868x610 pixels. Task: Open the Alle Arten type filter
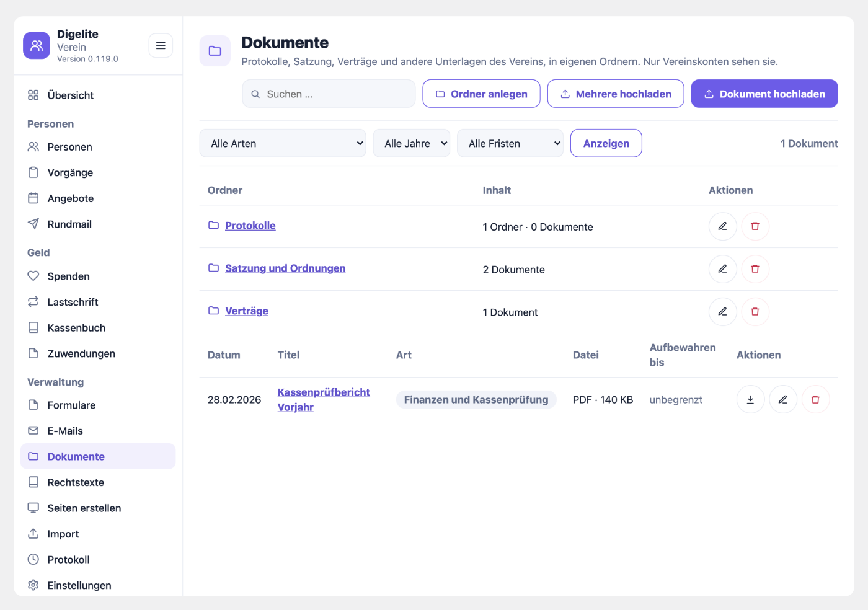283,143
